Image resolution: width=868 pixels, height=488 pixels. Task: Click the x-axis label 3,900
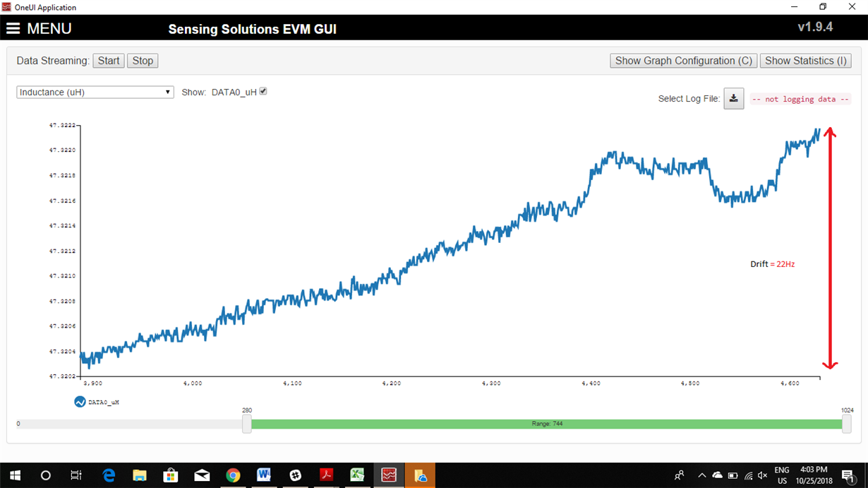pos(92,383)
